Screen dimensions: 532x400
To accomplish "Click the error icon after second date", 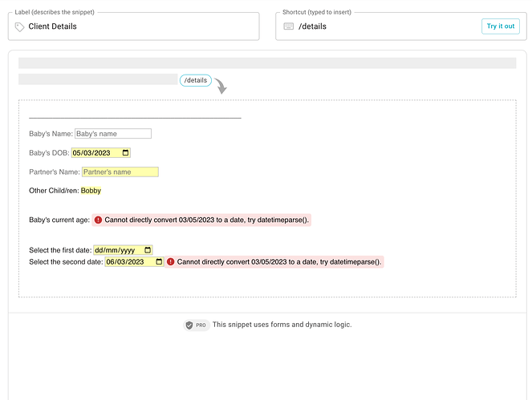I will [x=171, y=261].
